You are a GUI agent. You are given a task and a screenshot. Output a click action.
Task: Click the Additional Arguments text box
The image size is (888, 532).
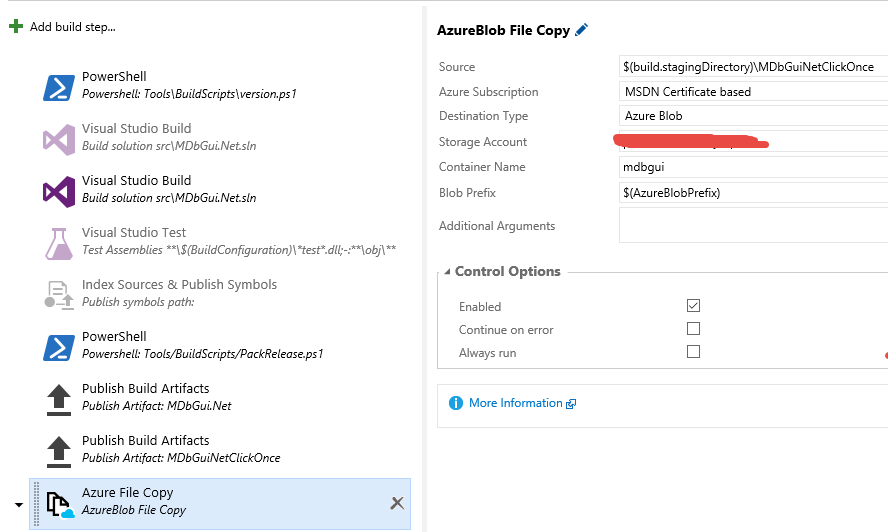[x=753, y=225]
